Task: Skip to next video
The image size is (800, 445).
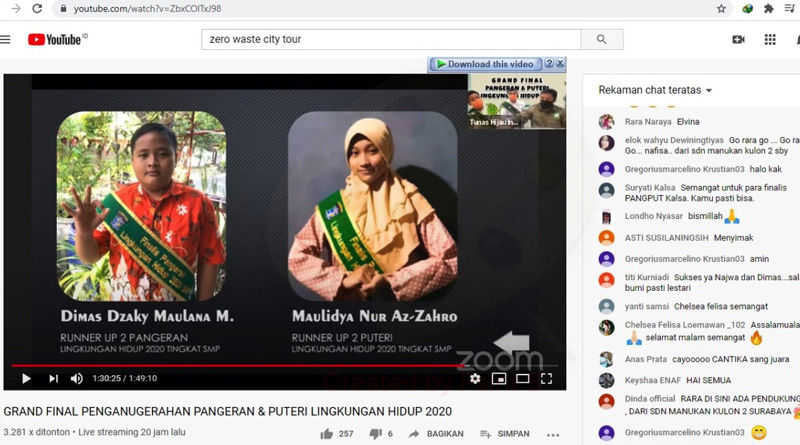Action: (x=53, y=379)
